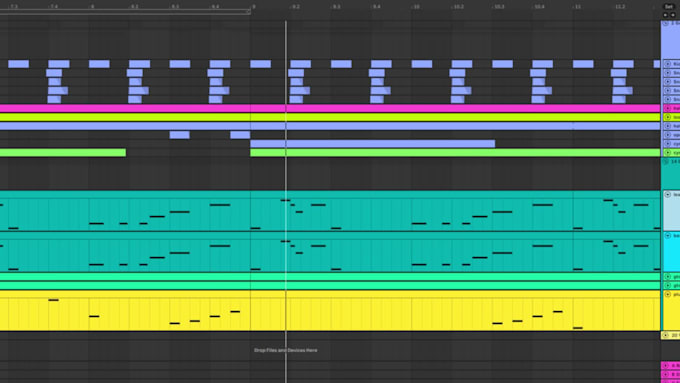Select the long pink hat clip

coord(330,108)
